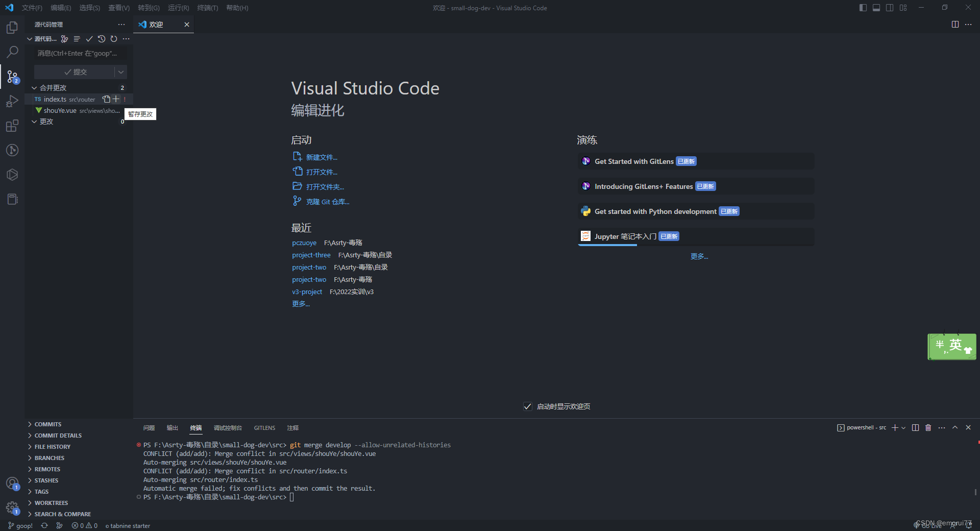Open the Search view in activity bar
Image resolution: width=980 pixels, height=531 pixels.
(x=12, y=52)
